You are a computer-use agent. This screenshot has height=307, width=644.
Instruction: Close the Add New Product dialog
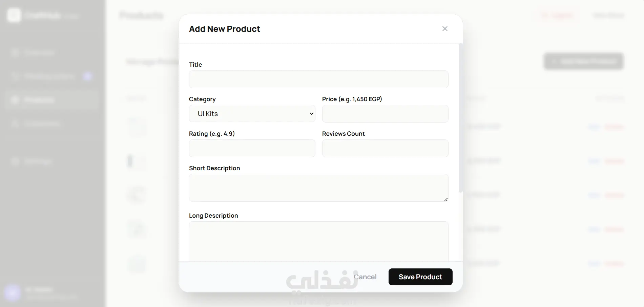445,29
